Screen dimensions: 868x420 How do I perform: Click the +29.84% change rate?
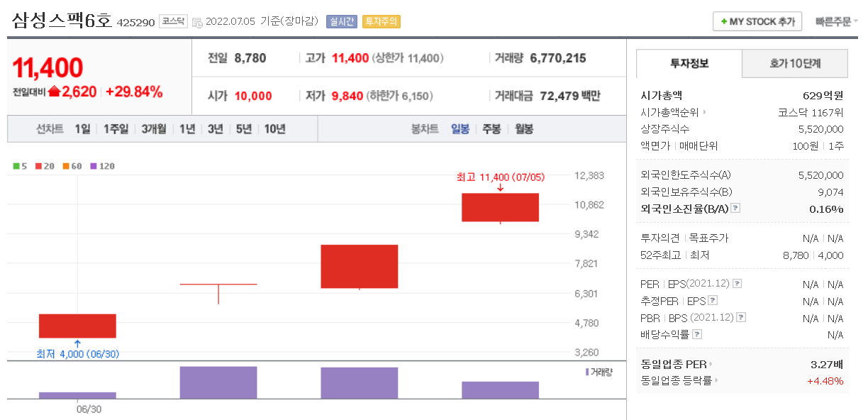(x=134, y=92)
